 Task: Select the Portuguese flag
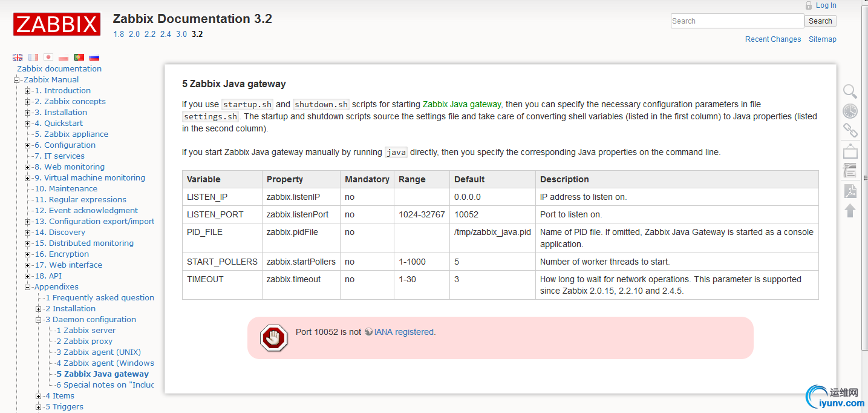coord(79,57)
